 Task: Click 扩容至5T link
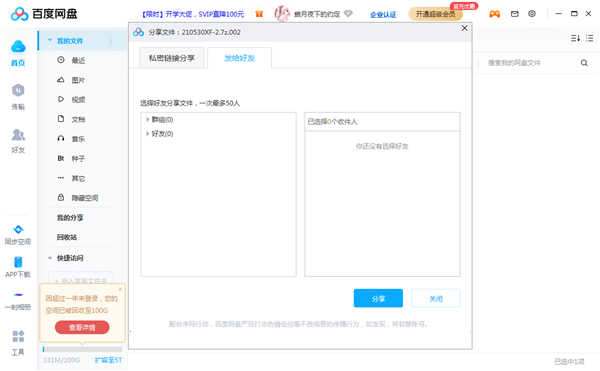pos(108,360)
